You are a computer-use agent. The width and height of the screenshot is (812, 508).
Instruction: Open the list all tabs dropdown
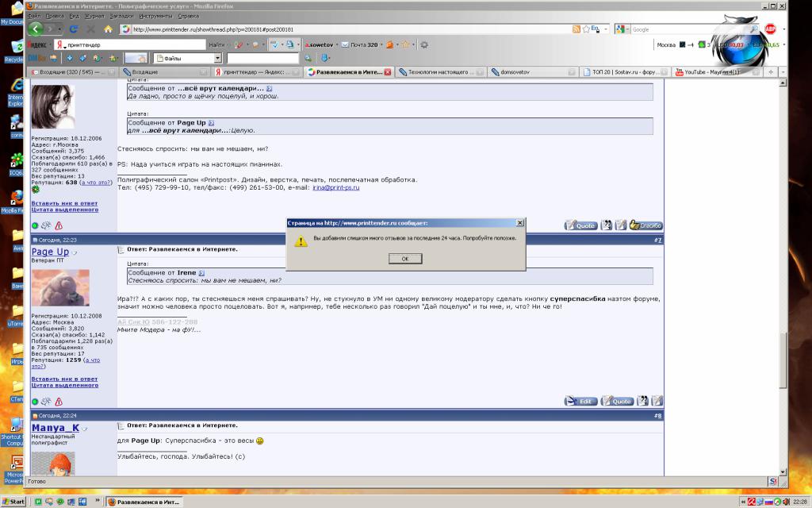(x=781, y=72)
